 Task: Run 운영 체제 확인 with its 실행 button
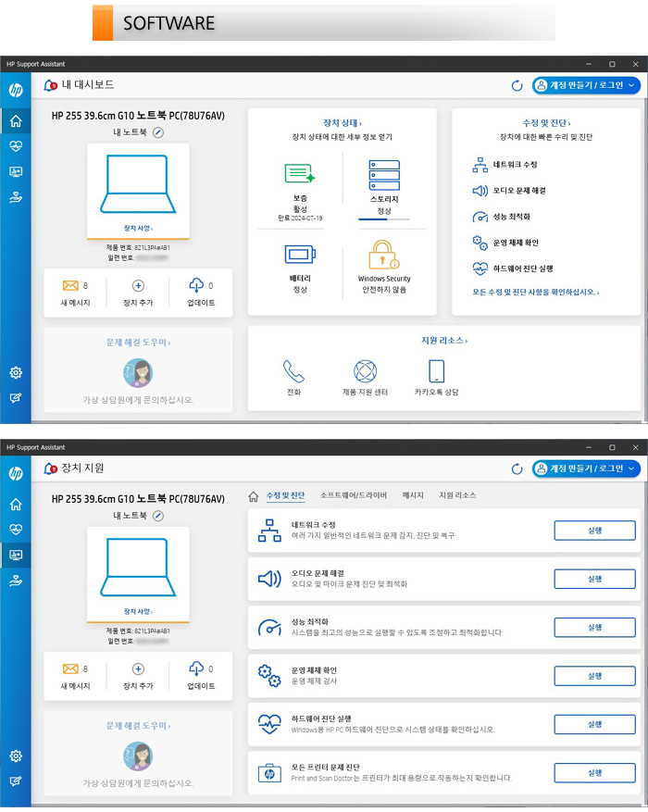pyautogui.click(x=594, y=676)
